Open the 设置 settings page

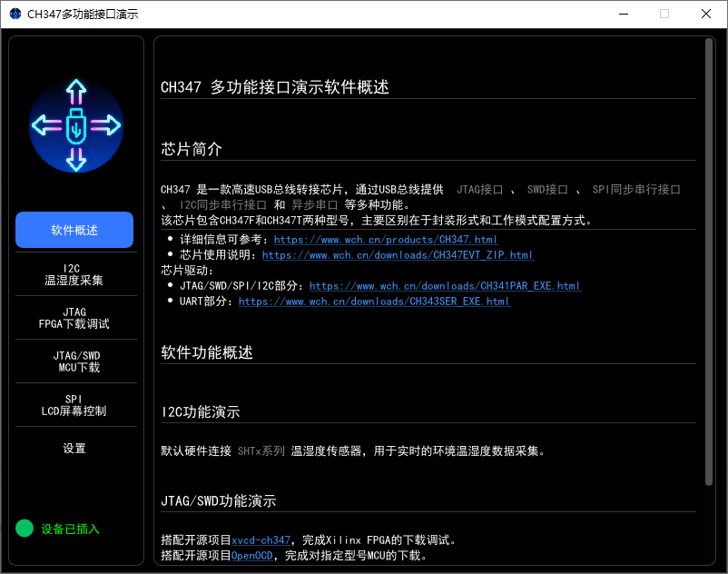click(74, 448)
